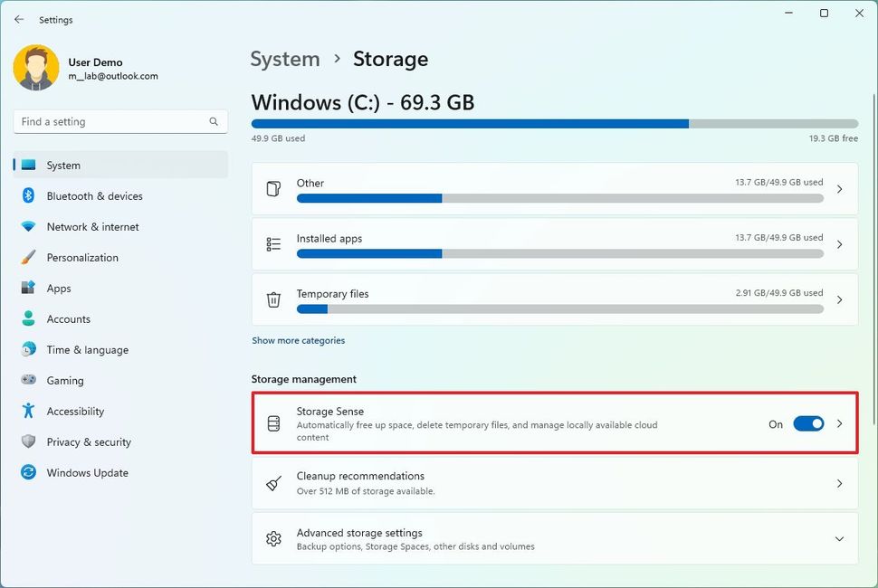This screenshot has width=878, height=588.
Task: Go to System breadcrumb link
Action: point(284,59)
